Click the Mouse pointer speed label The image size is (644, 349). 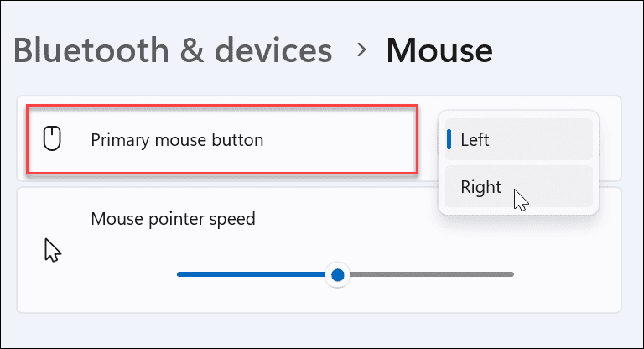pyautogui.click(x=173, y=220)
